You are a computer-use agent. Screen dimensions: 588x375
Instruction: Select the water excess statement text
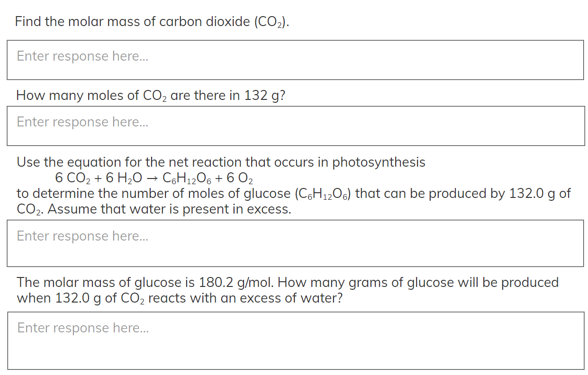(x=171, y=209)
